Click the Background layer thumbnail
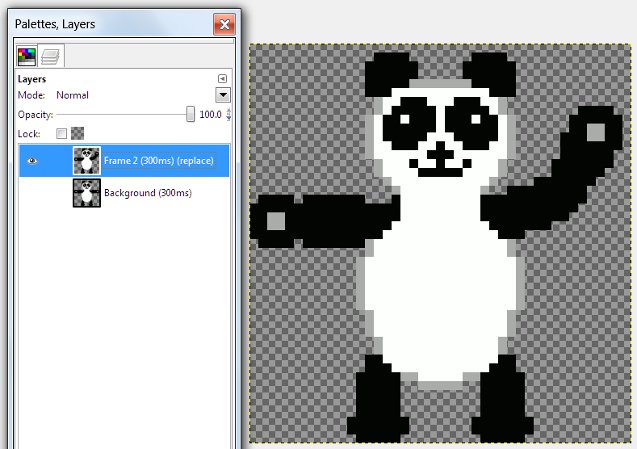This screenshot has width=637, height=449. [86, 192]
